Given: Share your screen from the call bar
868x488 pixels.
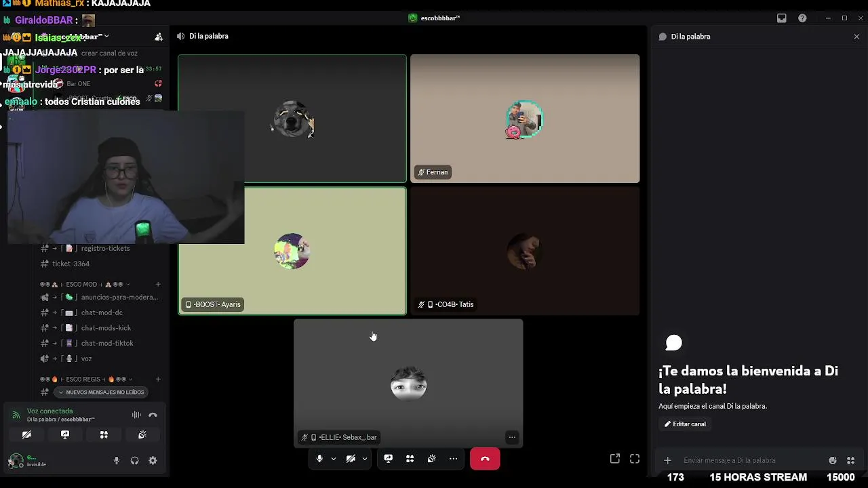Looking at the screenshot, I should click(x=389, y=459).
